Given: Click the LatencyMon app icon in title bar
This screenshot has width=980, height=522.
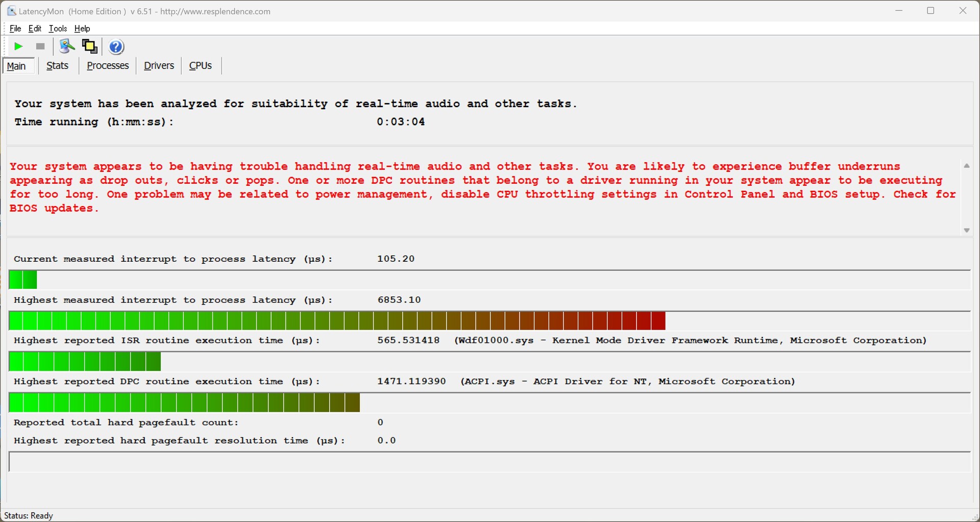Looking at the screenshot, I should pos(11,11).
